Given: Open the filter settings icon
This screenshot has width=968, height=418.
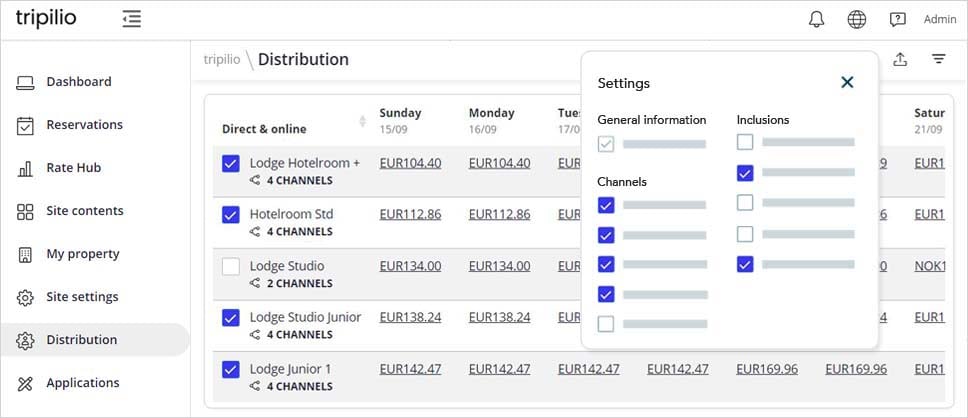Looking at the screenshot, I should pyautogui.click(x=939, y=59).
